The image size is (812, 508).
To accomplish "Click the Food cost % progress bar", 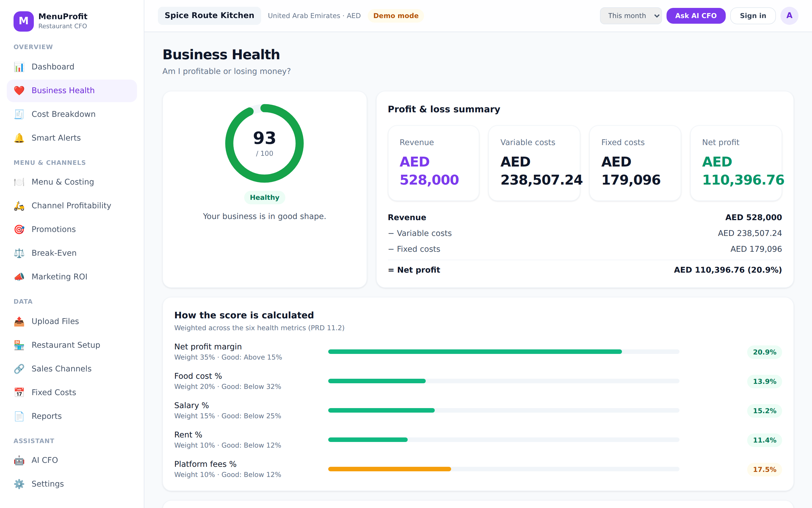I will click(x=504, y=381).
